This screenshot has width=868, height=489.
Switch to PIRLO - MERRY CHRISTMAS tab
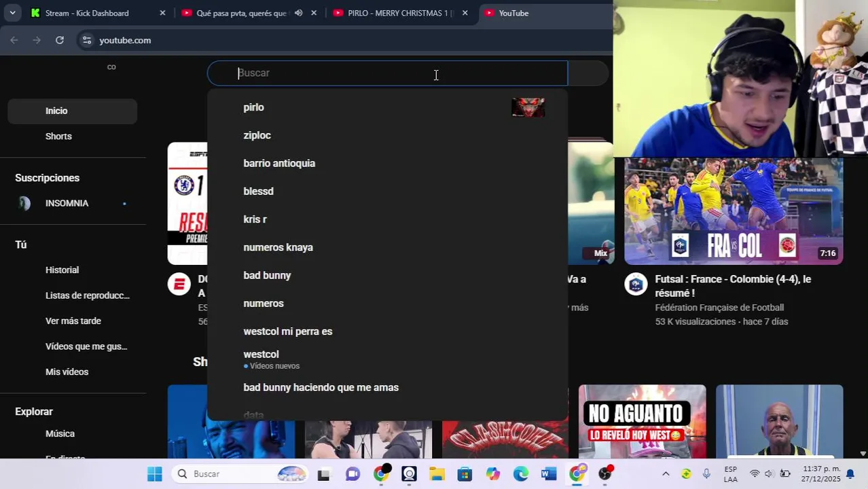tap(400, 13)
